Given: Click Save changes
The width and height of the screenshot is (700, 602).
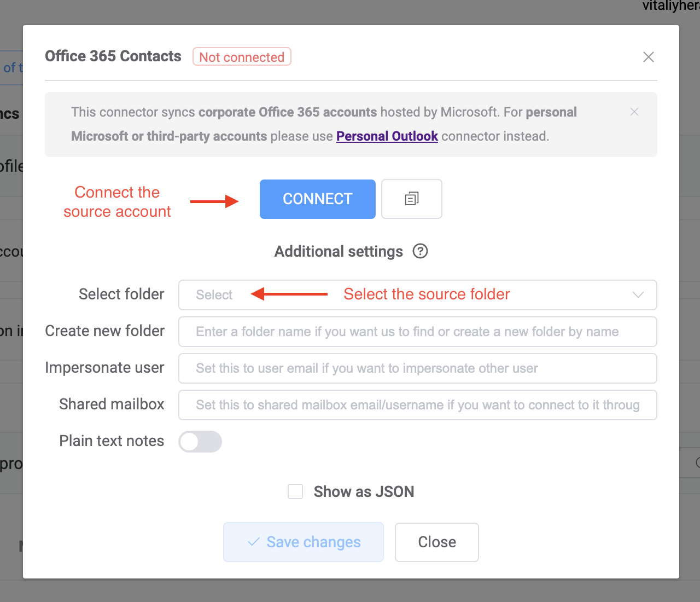Looking at the screenshot, I should pyautogui.click(x=303, y=542).
